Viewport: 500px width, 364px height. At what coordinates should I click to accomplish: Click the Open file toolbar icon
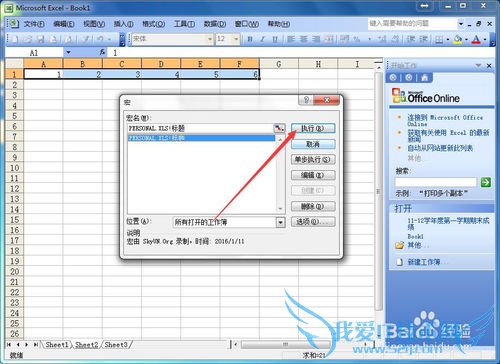[x=28, y=39]
